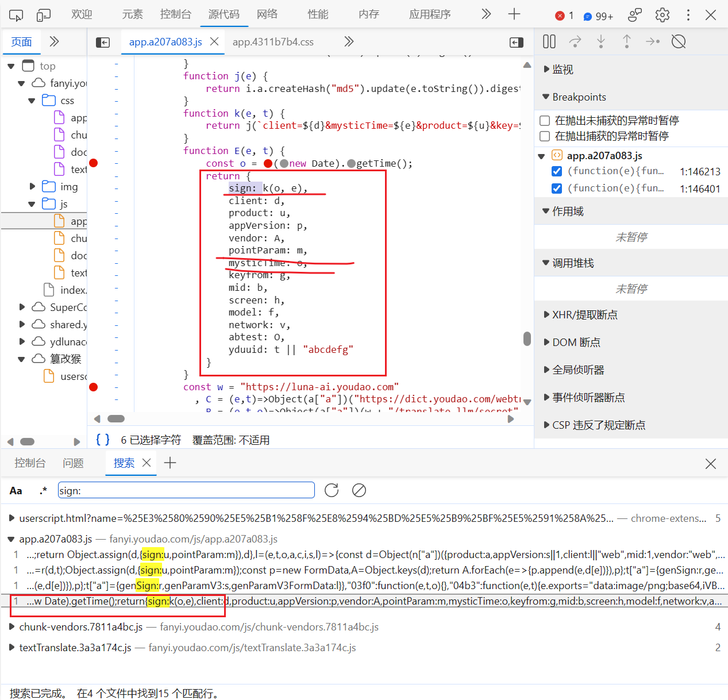The height and width of the screenshot is (700, 728).
Task: Collapse the top frame in file tree
Action: [x=11, y=66]
